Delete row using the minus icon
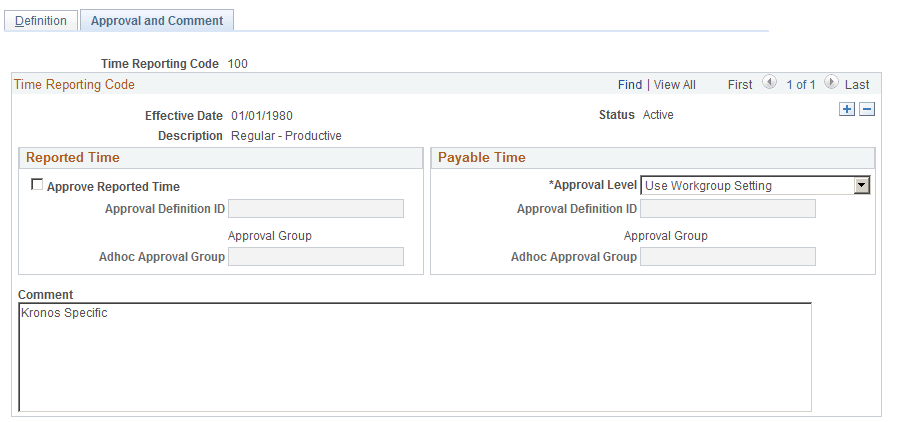Screen dimensions: 910x422 click(867, 109)
